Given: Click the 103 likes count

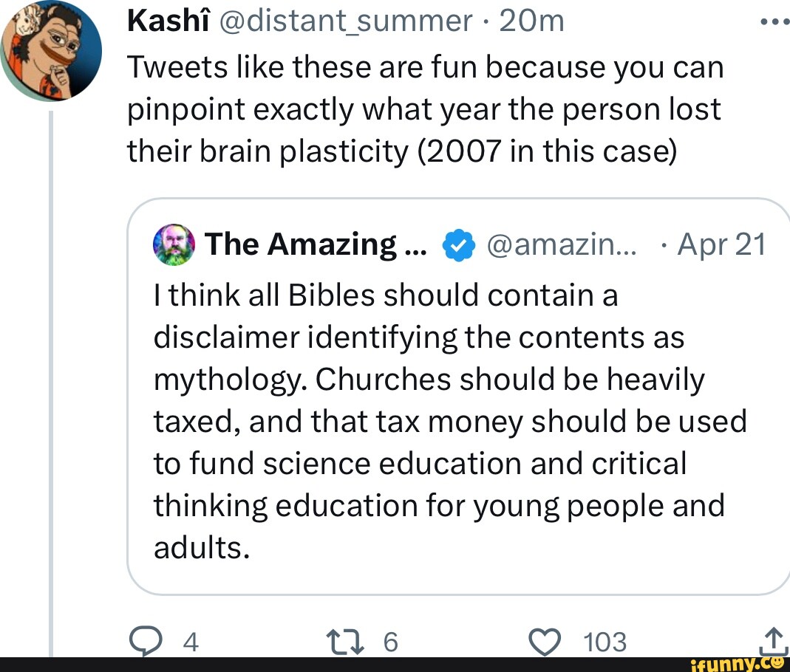Looking at the screenshot, I should 605,642.
